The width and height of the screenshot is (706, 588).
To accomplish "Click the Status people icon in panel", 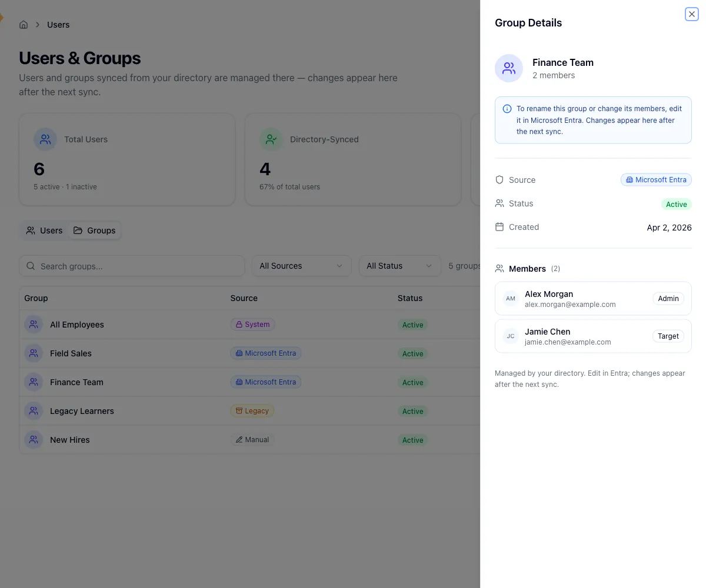I will coord(499,203).
